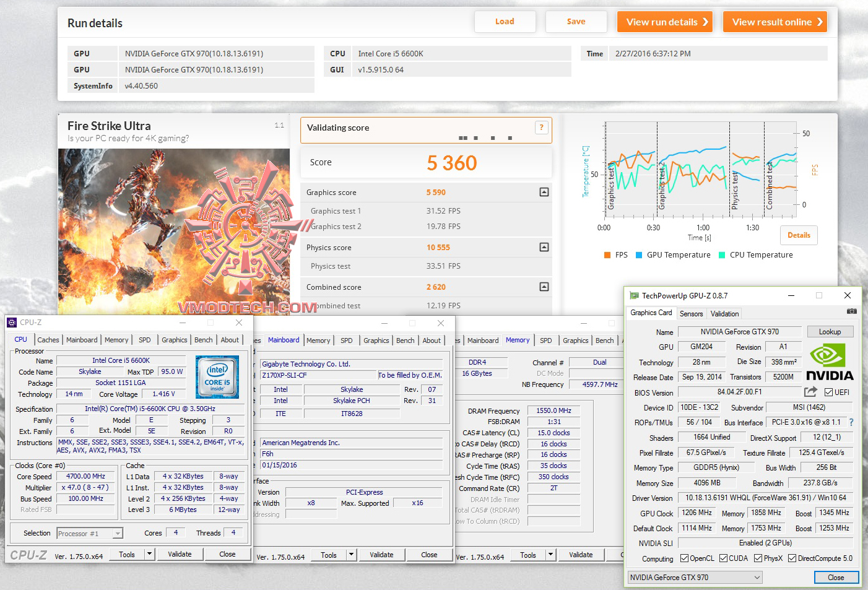
Task: Click the blue GPU Temperature legend swatch
Action: point(639,255)
